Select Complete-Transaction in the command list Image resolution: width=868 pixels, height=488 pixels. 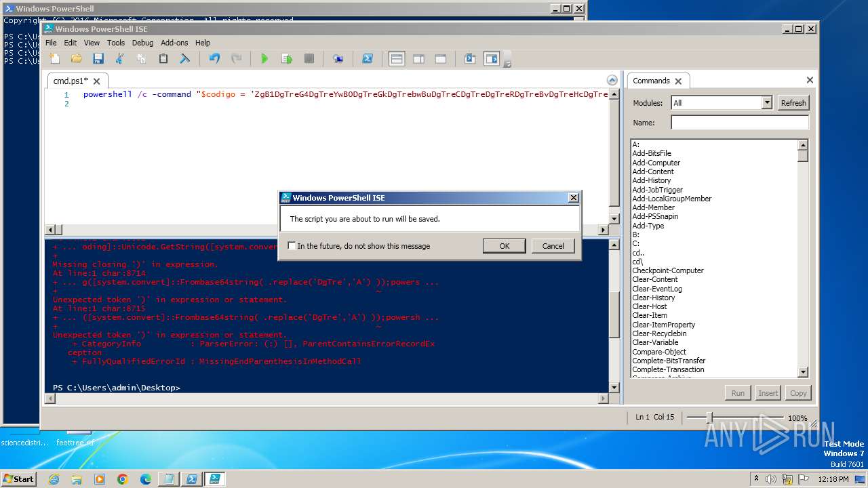pos(668,369)
